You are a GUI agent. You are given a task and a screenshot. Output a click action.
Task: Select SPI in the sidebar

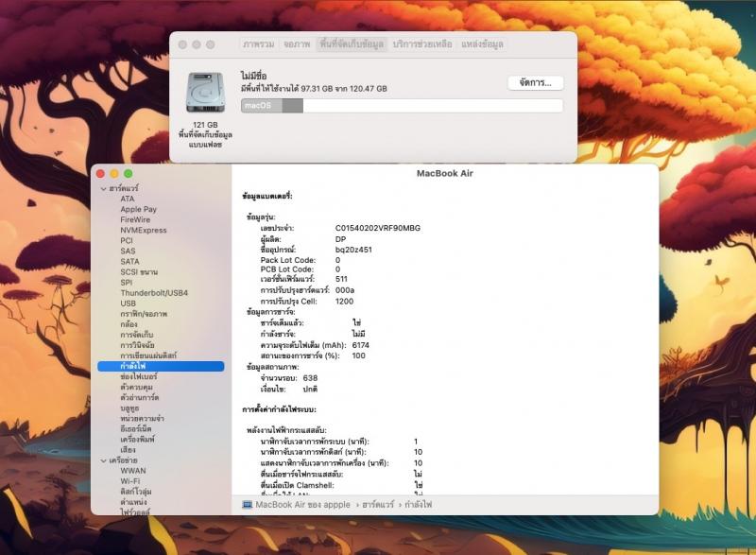click(x=127, y=283)
